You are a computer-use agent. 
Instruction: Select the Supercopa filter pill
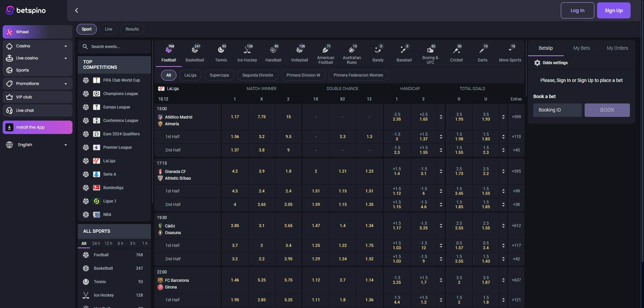click(219, 75)
